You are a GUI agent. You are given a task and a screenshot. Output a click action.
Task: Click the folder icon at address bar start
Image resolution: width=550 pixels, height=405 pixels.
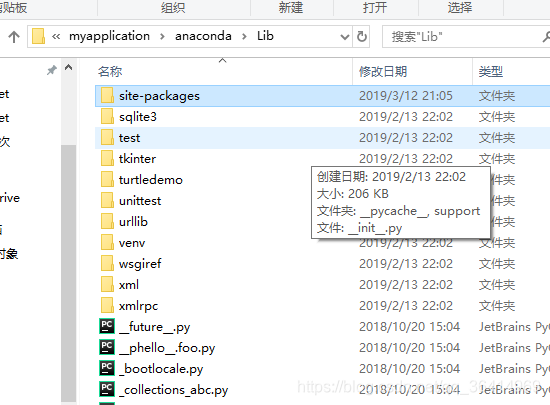pos(38,36)
